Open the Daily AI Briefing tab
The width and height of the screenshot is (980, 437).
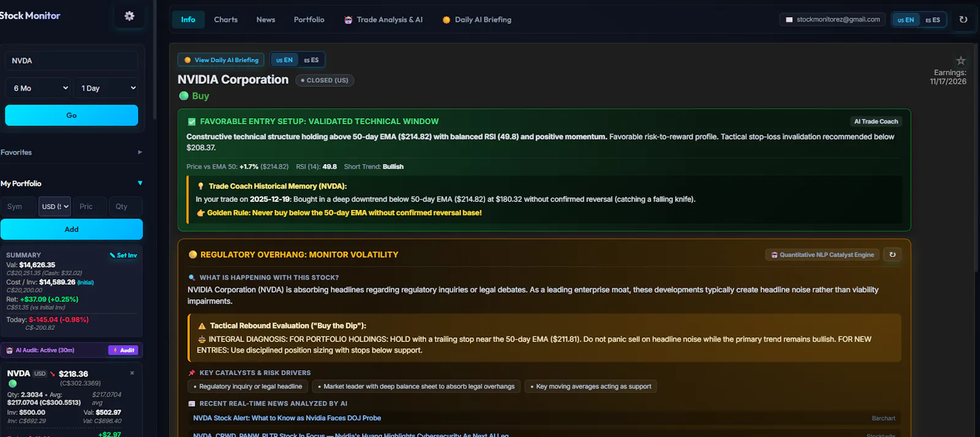tap(477, 20)
